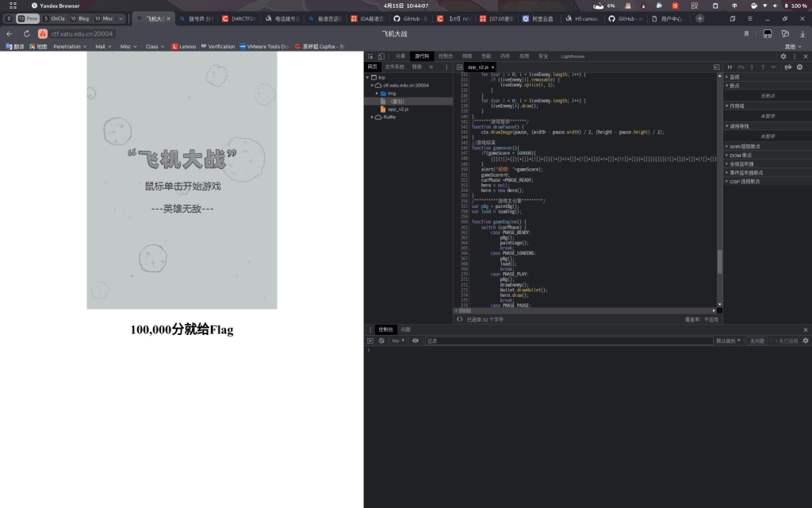Open 问题 issues tab in drawer
Image resolution: width=812 pixels, height=508 pixels.
pyautogui.click(x=405, y=329)
